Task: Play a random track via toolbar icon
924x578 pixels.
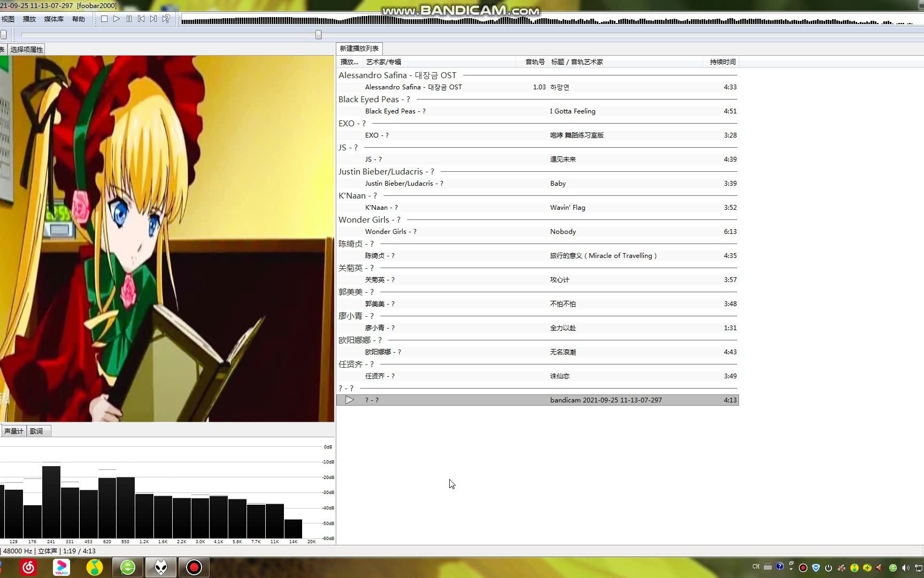Action: (166, 19)
